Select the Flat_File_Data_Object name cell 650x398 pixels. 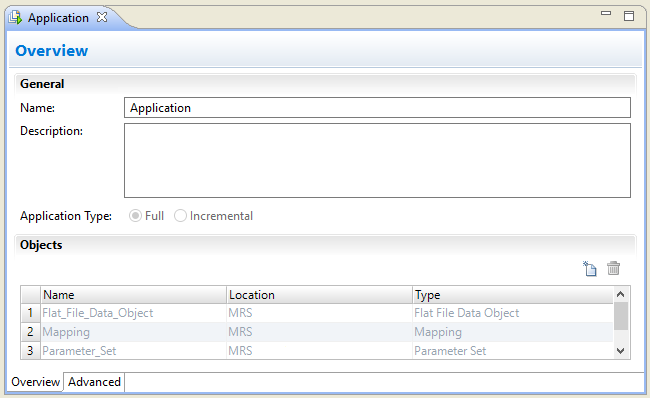133,313
